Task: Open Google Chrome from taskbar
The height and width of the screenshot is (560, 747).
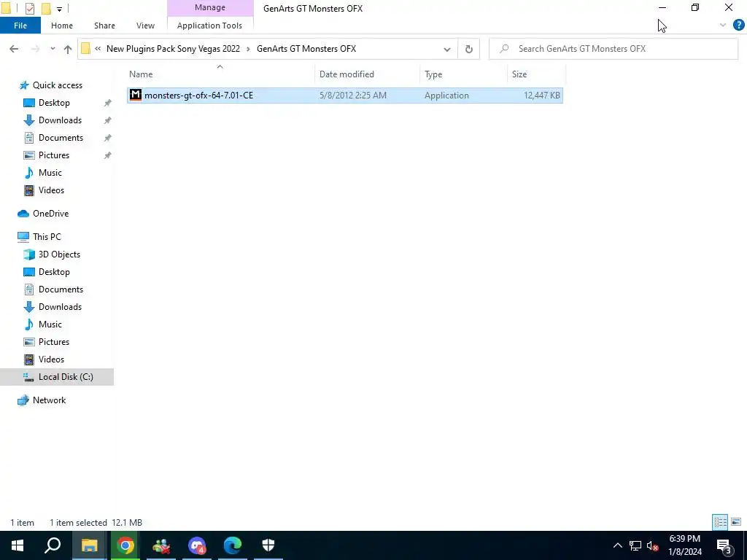Action: [x=125, y=545]
